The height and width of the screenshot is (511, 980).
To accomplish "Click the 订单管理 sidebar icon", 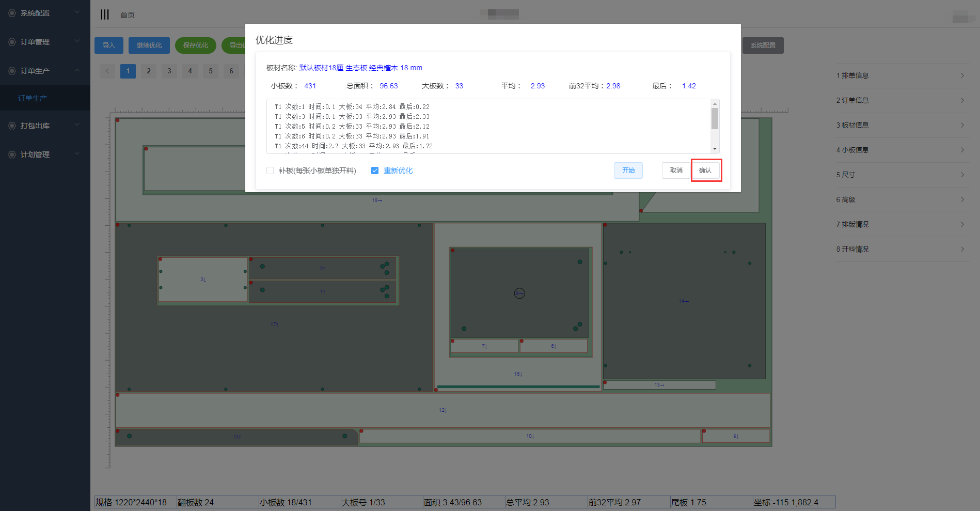I will point(12,42).
